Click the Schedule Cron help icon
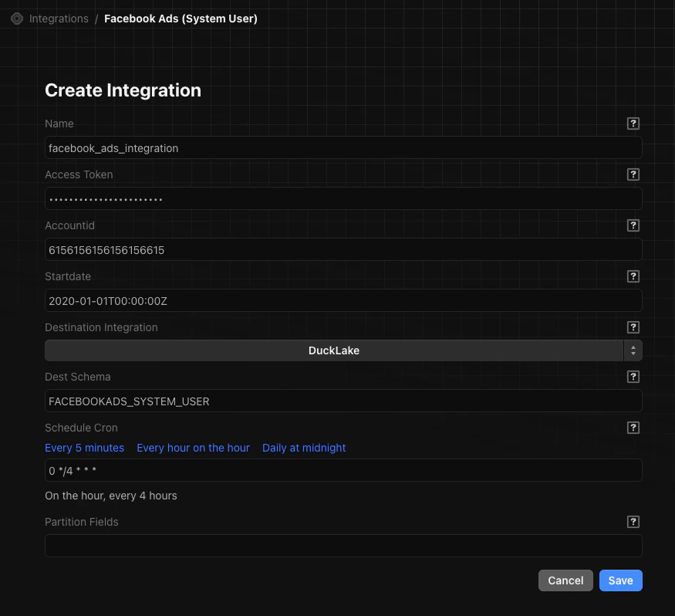Screen dimensions: 675x616 coord(633,428)
